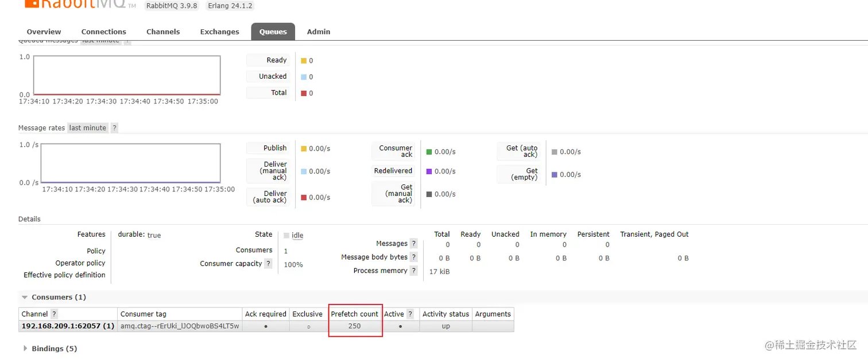Click the 'Activity status' column header
Viewport: 868px width, 362px height.
pyautogui.click(x=445, y=314)
